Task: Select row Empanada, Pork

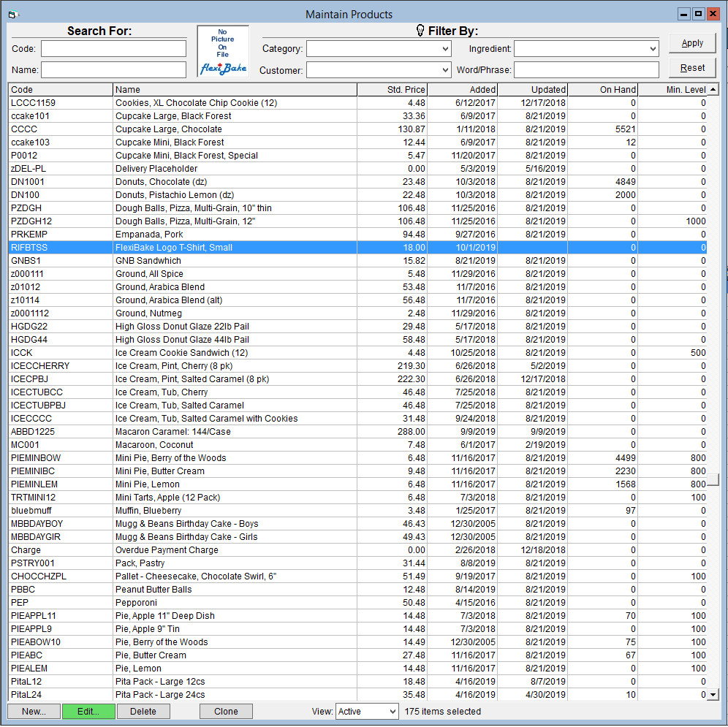Action: pyautogui.click(x=358, y=235)
